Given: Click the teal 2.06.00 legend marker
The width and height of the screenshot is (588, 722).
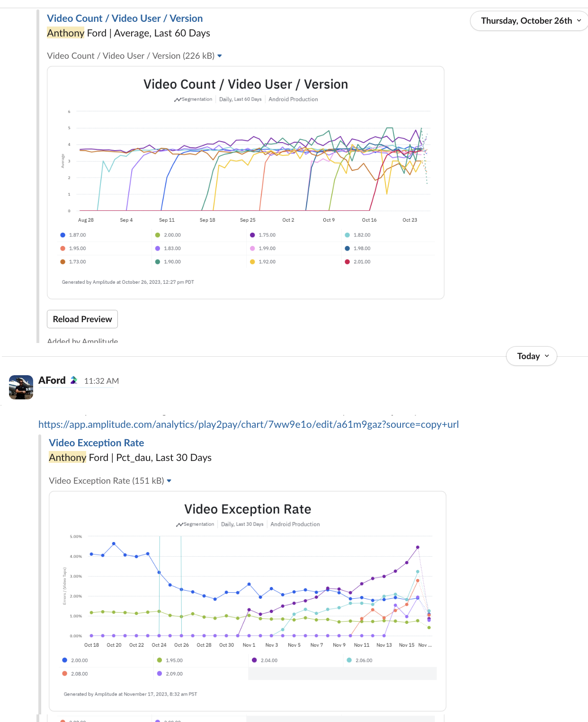Looking at the screenshot, I should [x=349, y=660].
